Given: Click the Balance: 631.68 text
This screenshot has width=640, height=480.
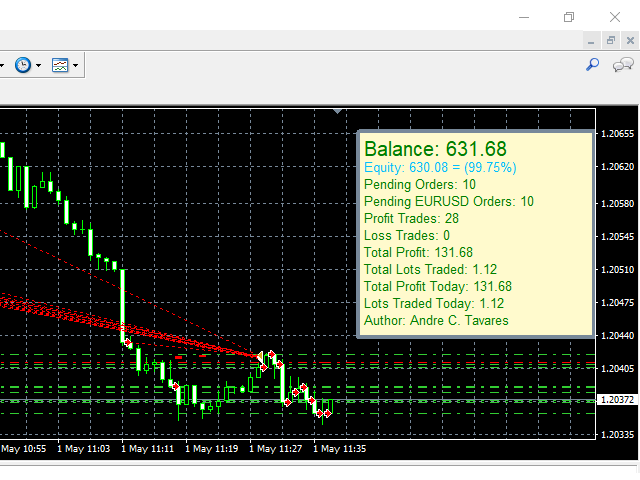Looking at the screenshot, I should click(x=435, y=149).
